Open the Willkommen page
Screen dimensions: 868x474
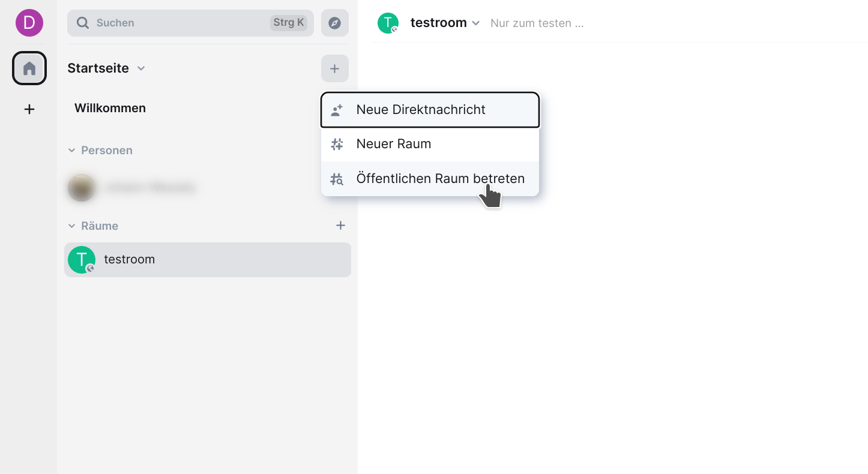click(110, 108)
